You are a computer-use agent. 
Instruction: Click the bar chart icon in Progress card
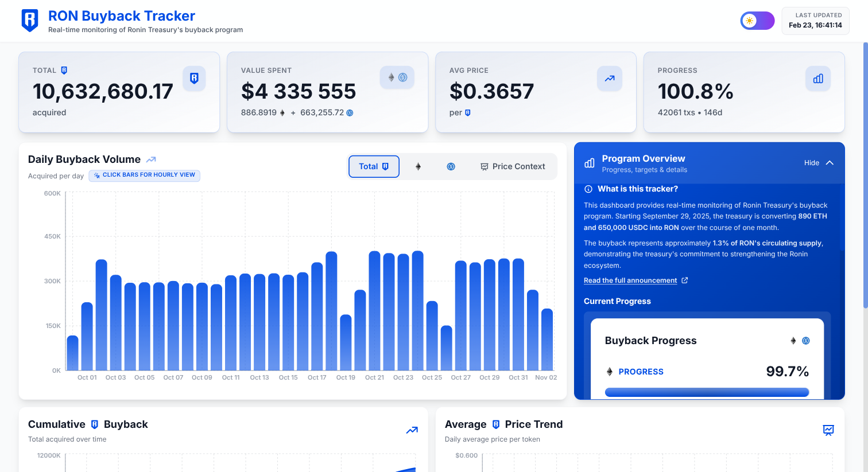point(817,79)
